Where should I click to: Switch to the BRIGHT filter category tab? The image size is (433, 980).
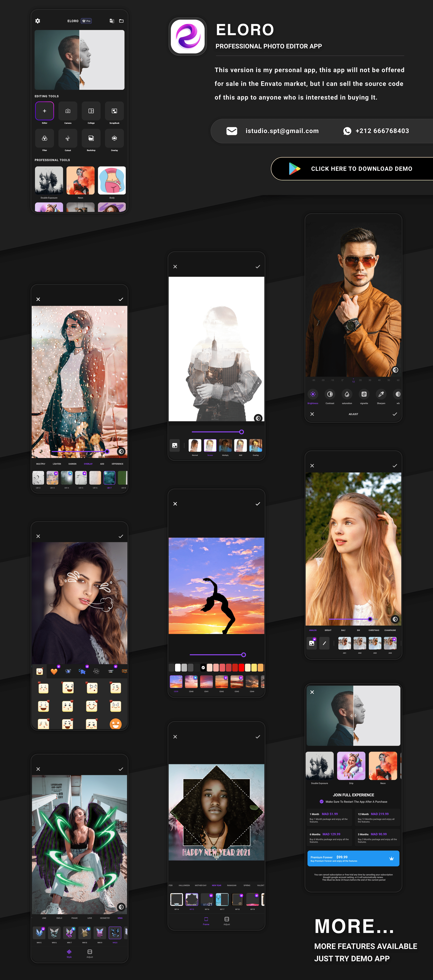(328, 630)
